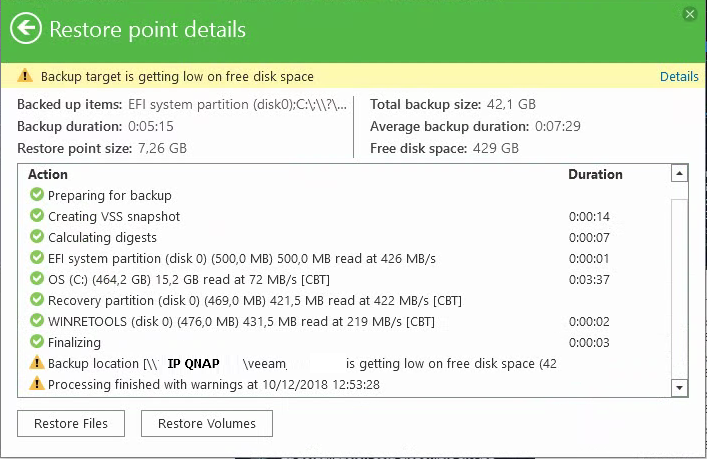Screen dimensions: 707x459
Task: Click green check icon next to Finalizing
Action: [x=37, y=342]
